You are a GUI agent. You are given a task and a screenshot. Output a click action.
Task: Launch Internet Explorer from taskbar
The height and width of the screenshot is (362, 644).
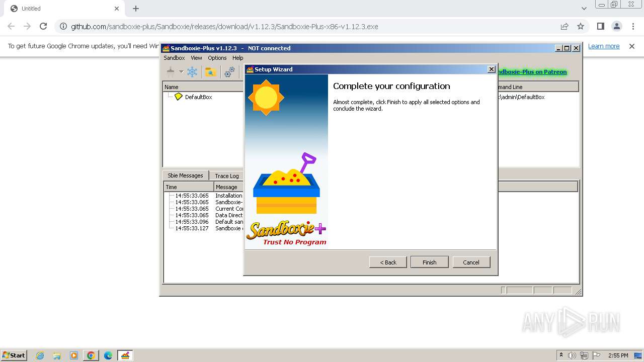pos(40,355)
